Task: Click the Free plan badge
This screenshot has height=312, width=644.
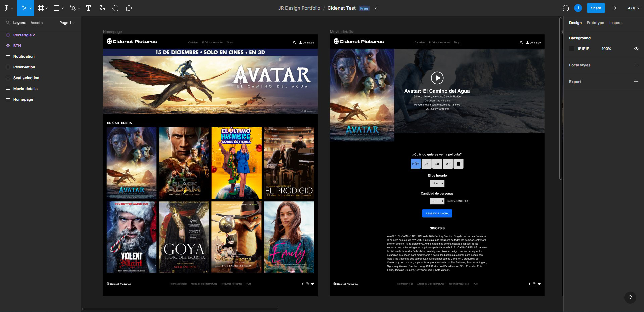Action: 364,8
